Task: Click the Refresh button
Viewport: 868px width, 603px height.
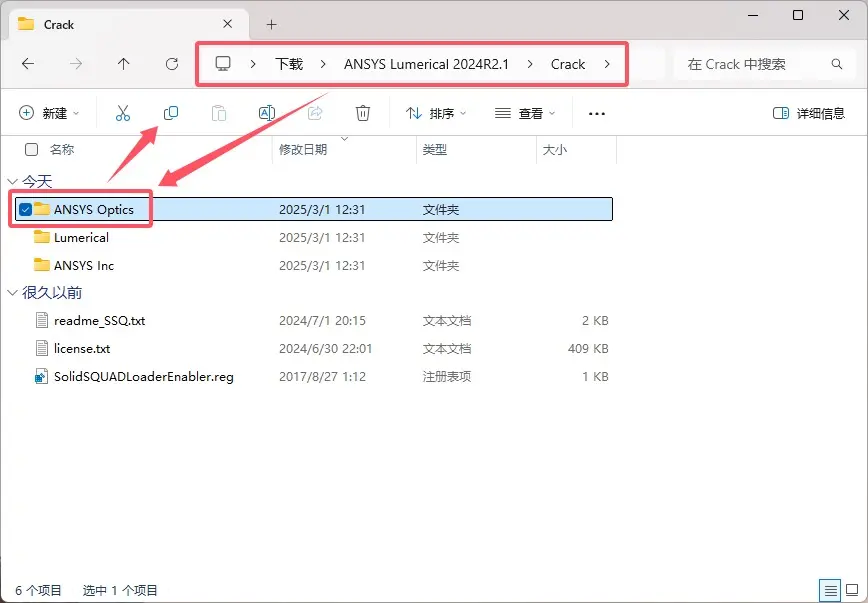Action: (172, 64)
